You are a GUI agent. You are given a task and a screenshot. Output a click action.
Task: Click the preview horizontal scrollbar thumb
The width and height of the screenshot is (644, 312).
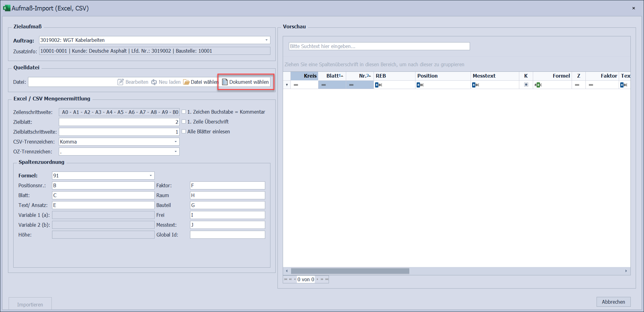pyautogui.click(x=350, y=271)
